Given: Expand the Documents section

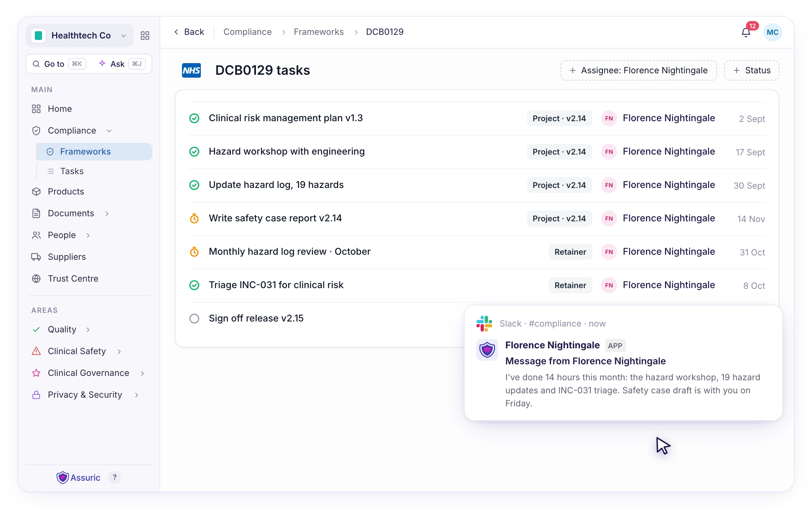Looking at the screenshot, I should 107,213.
